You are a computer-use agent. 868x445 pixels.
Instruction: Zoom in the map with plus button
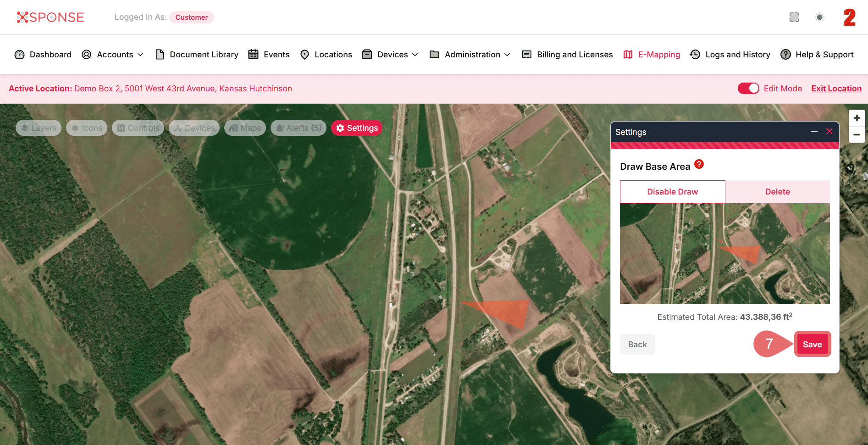pos(857,118)
